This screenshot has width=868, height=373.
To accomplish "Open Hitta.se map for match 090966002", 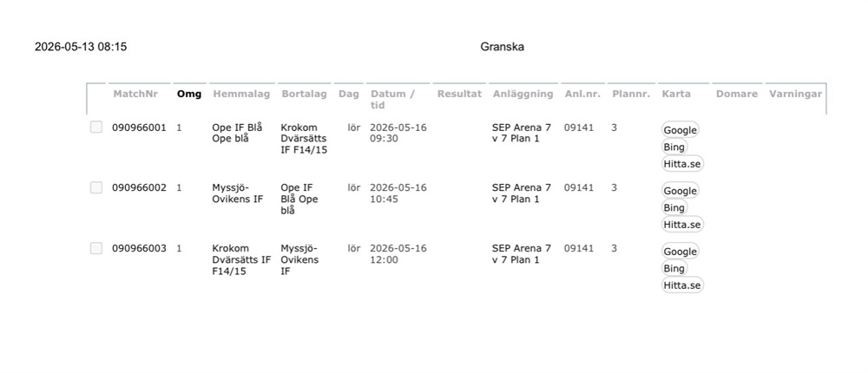I will pos(682,224).
